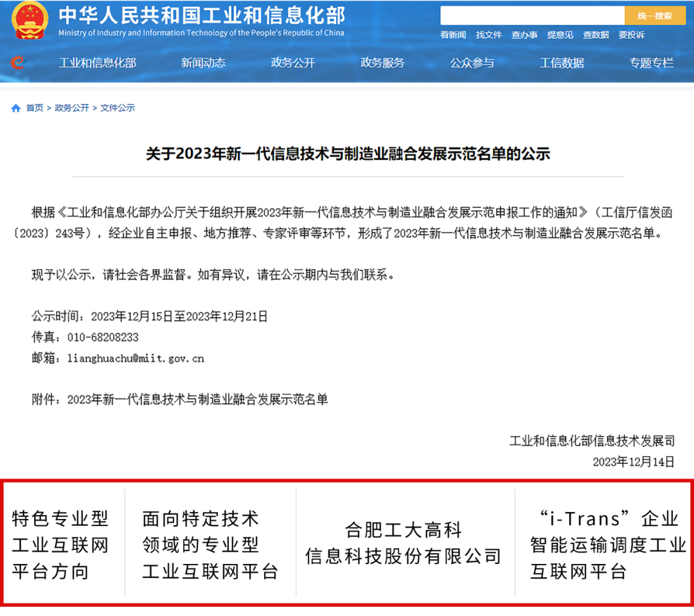
Task: Open the 政务公开 nav menu
Action: tap(292, 63)
